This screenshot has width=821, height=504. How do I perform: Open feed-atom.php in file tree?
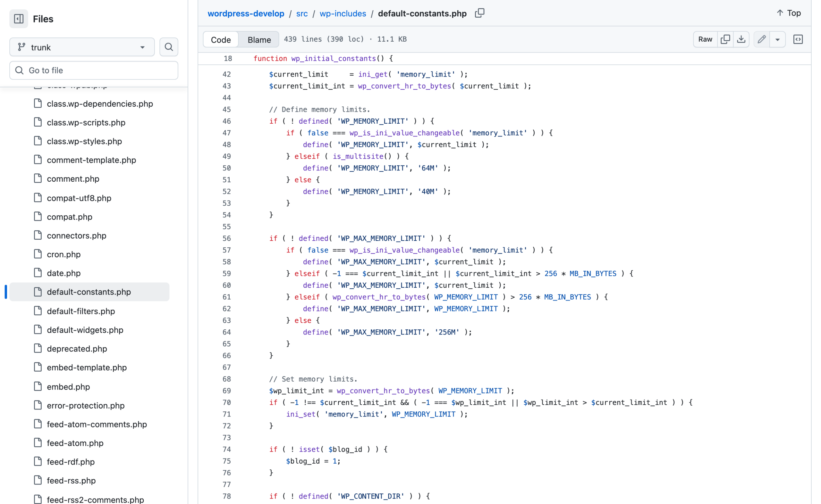click(x=89, y=443)
